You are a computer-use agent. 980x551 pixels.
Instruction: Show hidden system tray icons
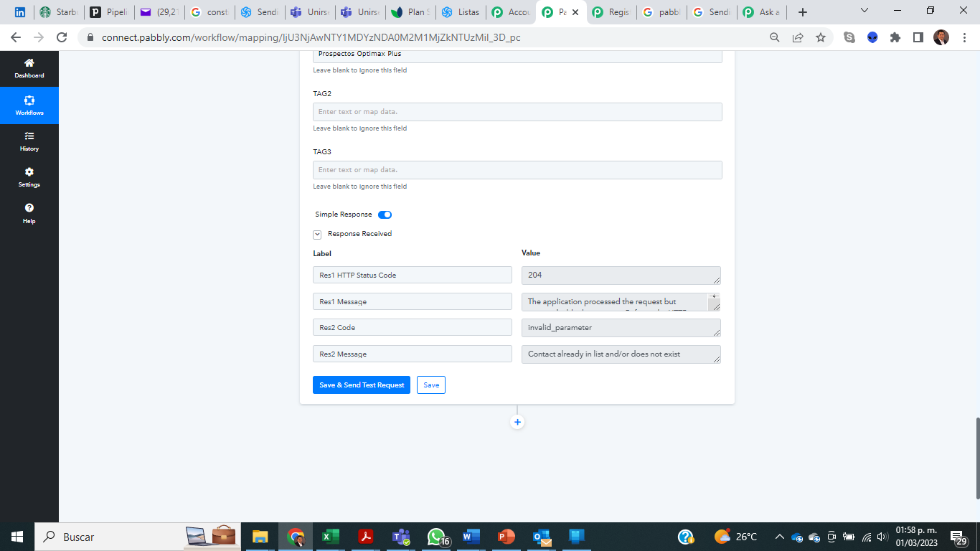779,537
